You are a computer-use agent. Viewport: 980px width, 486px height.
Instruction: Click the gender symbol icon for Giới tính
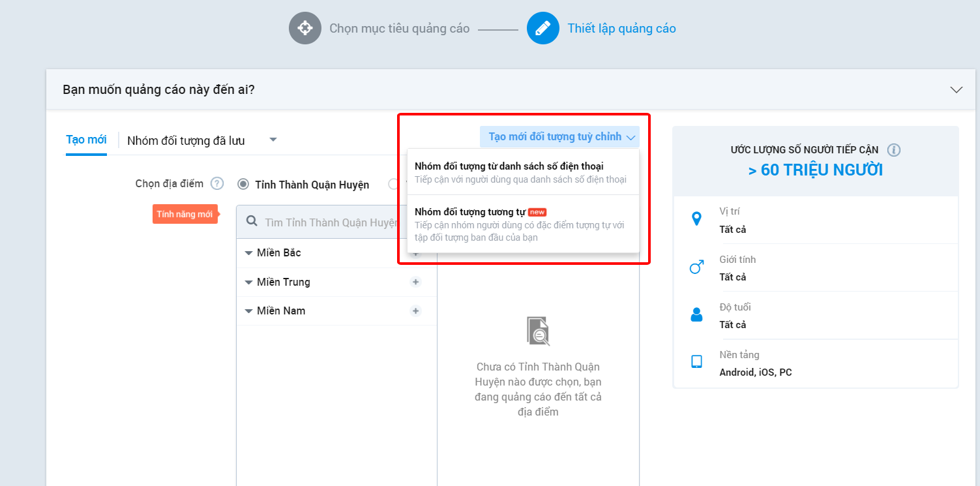coord(696,267)
